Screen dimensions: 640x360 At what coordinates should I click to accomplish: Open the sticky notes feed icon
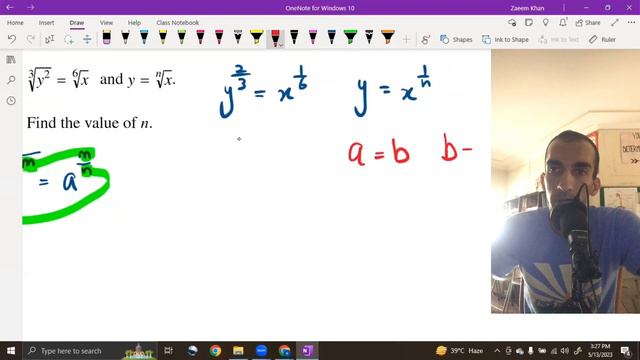pos(529,23)
